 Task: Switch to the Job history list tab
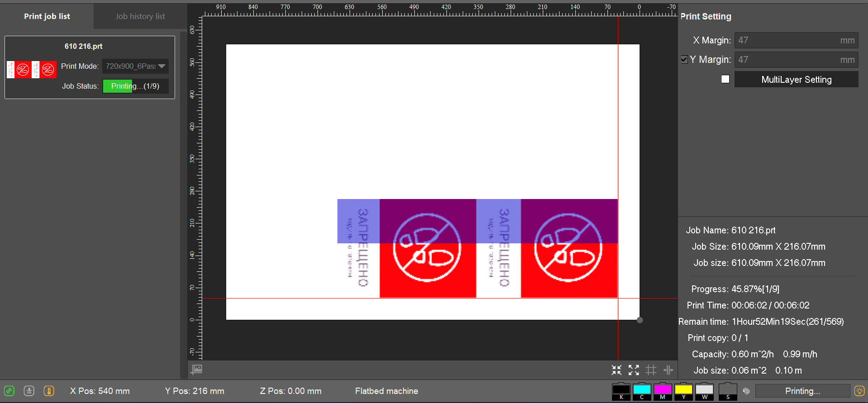coord(140,16)
